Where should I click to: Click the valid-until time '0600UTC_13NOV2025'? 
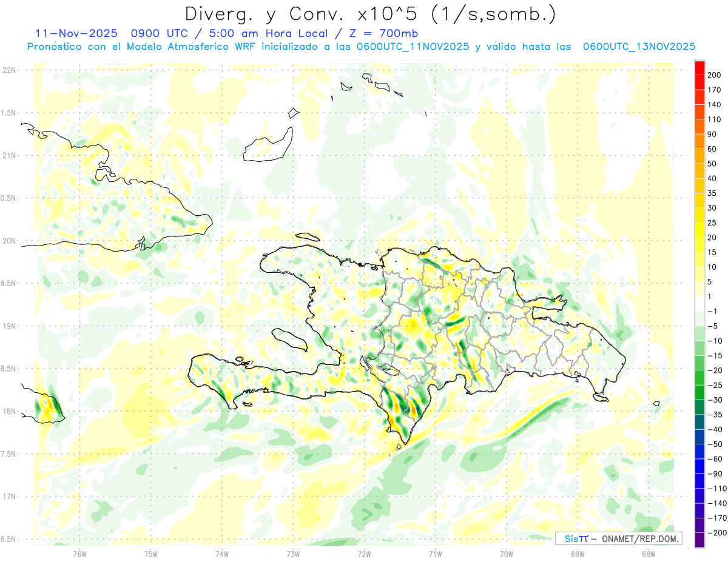639,47
